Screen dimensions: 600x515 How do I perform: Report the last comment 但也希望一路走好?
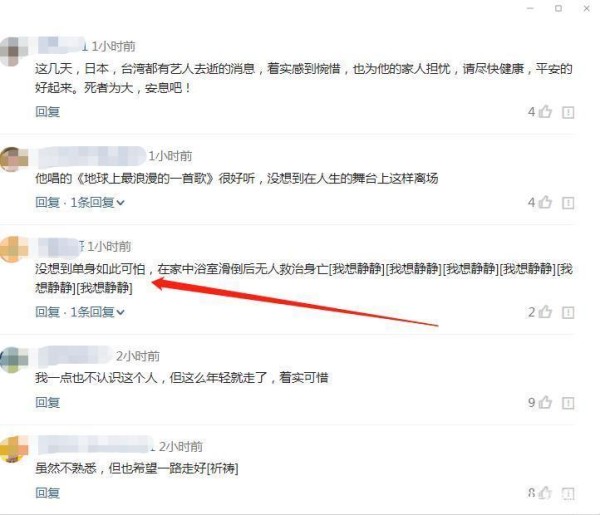(x=568, y=493)
